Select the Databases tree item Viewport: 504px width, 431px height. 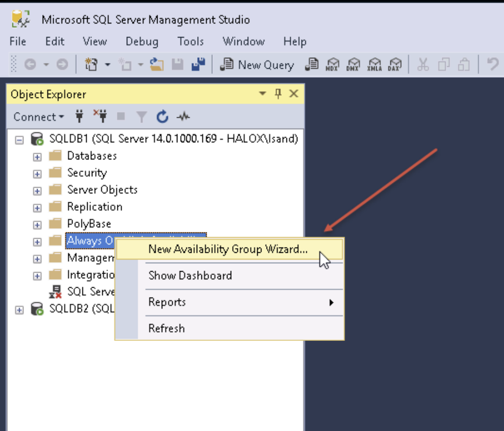(x=92, y=156)
